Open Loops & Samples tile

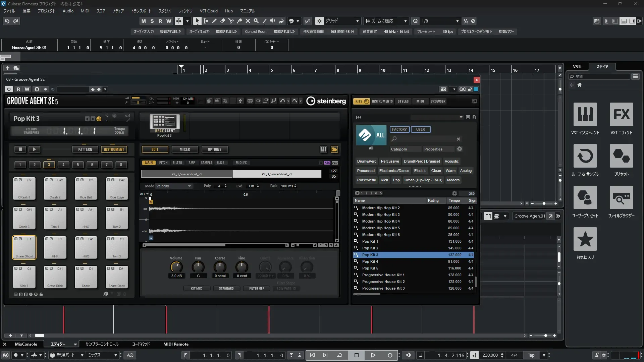coord(585,156)
